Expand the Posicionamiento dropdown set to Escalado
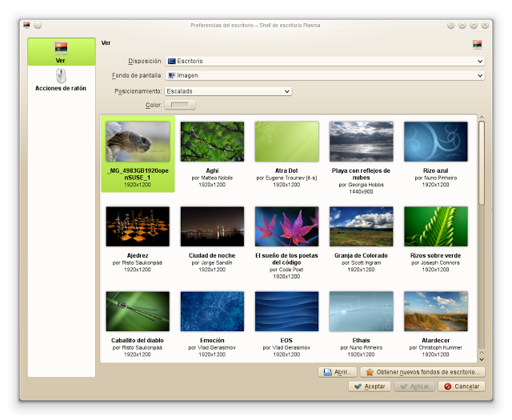The height and width of the screenshot is (420, 512). click(228, 91)
